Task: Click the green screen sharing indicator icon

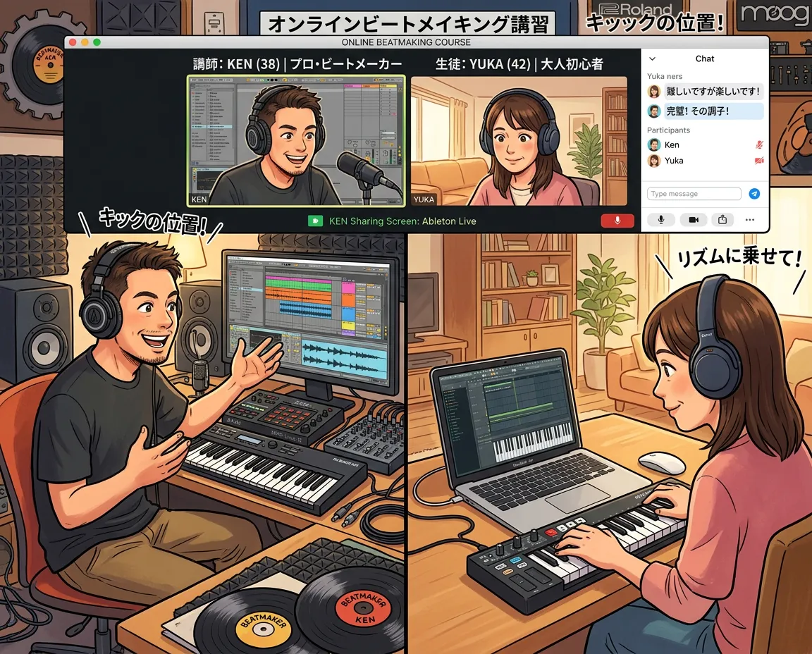Action: 315,221
